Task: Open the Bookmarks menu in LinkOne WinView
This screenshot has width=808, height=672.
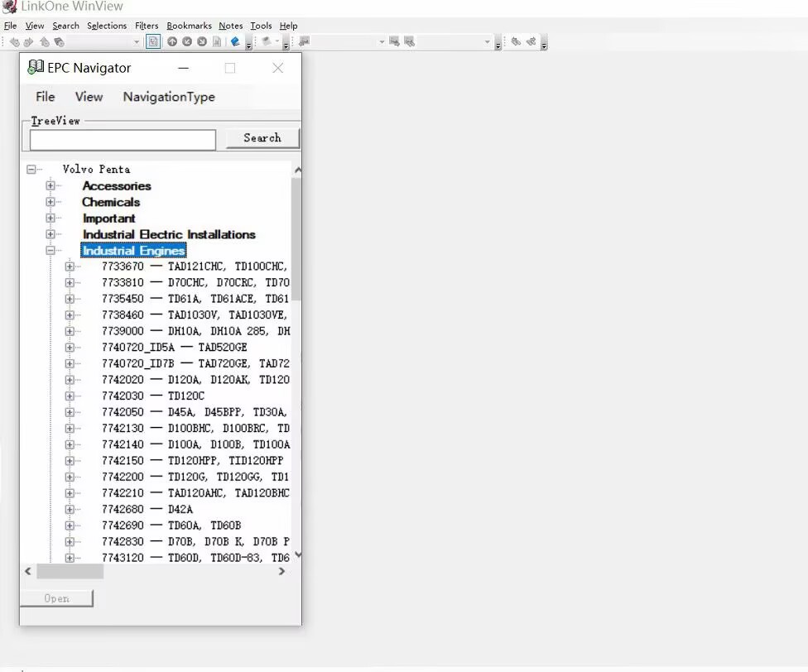Action: [x=189, y=26]
